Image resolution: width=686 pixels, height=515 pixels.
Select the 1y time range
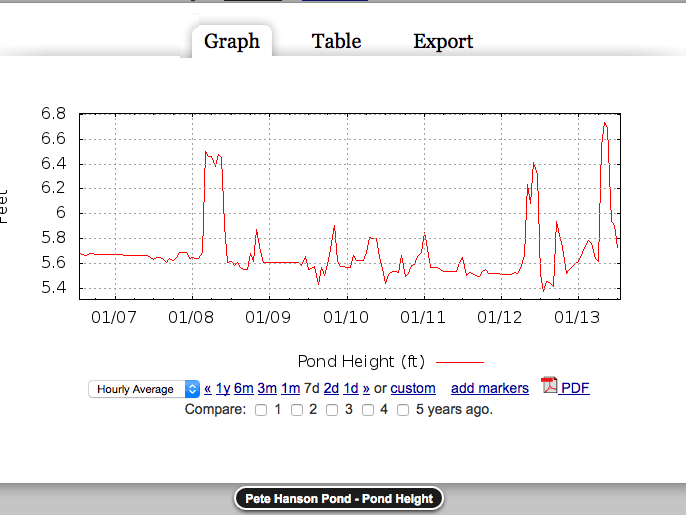[x=223, y=389]
